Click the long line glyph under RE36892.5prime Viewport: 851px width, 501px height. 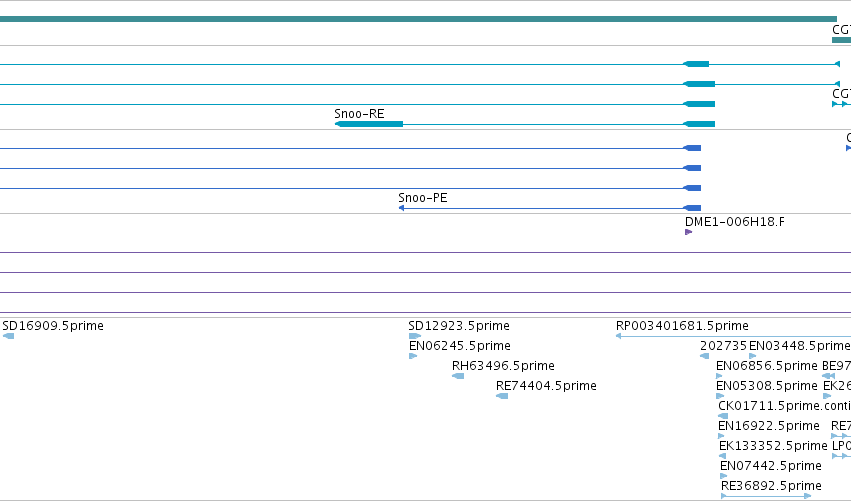(766, 496)
